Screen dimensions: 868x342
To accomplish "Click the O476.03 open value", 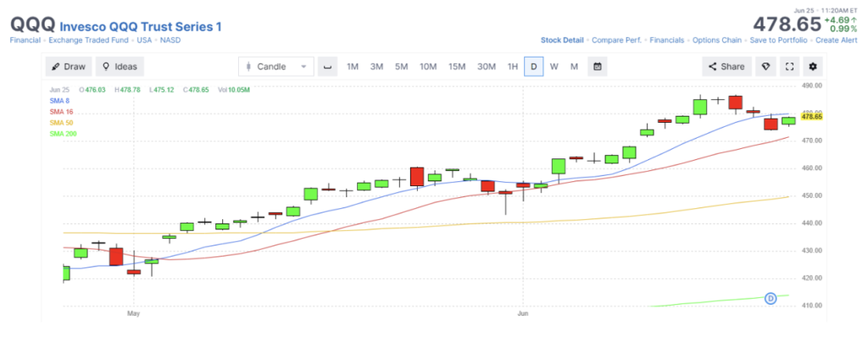I will 92,90.
